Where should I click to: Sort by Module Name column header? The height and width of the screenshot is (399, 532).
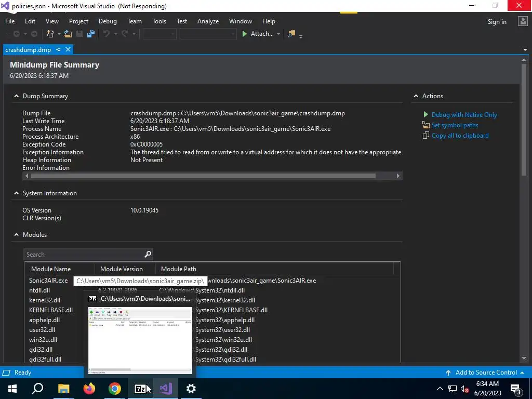pos(51,269)
